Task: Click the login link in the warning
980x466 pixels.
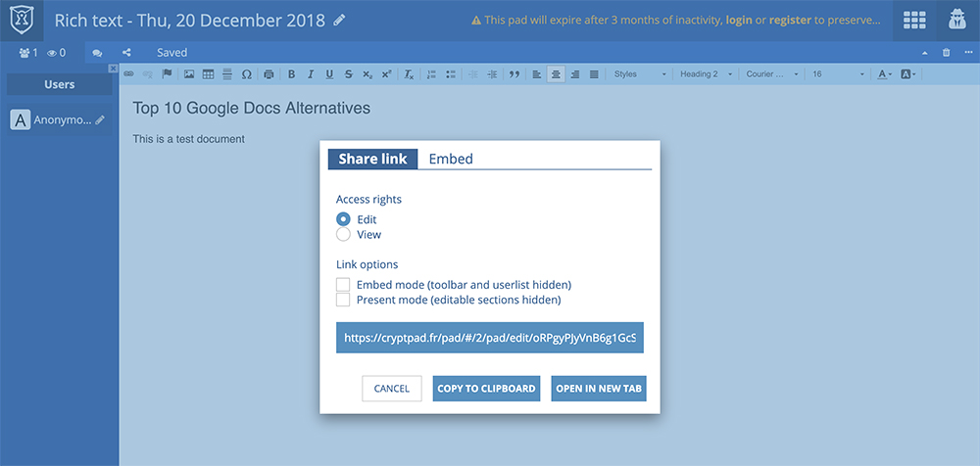Action: click(739, 20)
